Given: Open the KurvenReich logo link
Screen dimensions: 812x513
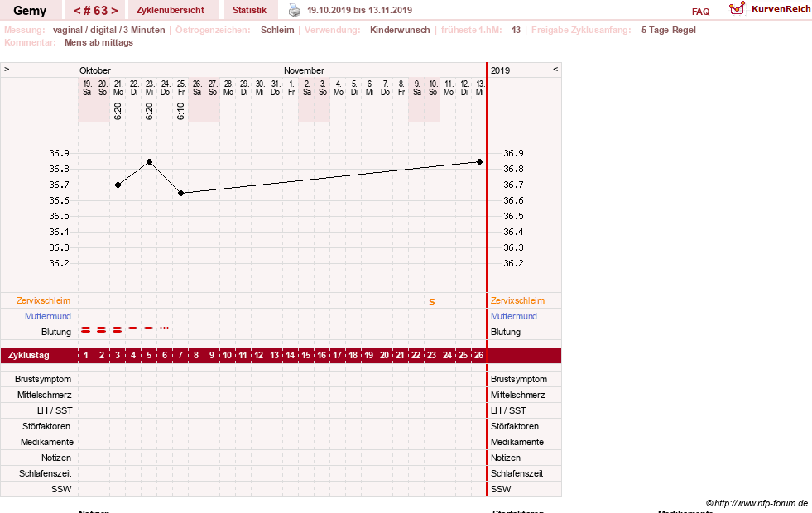Looking at the screenshot, I should 770,9.
